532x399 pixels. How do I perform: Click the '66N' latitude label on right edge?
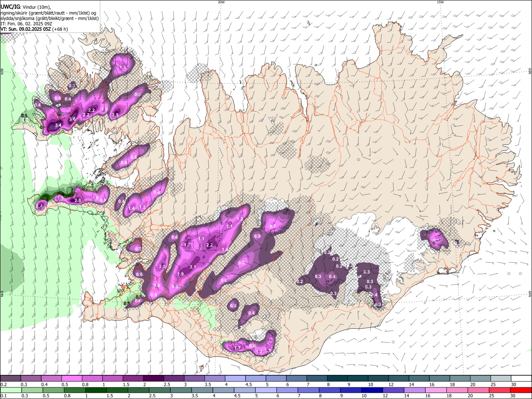530,71
